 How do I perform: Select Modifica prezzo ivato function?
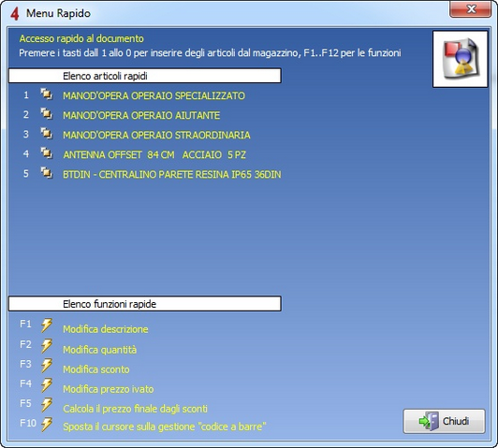click(x=109, y=389)
